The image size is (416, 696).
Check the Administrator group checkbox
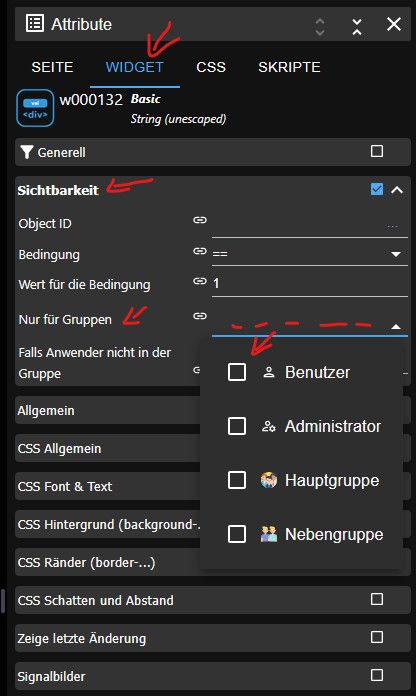coord(237,426)
